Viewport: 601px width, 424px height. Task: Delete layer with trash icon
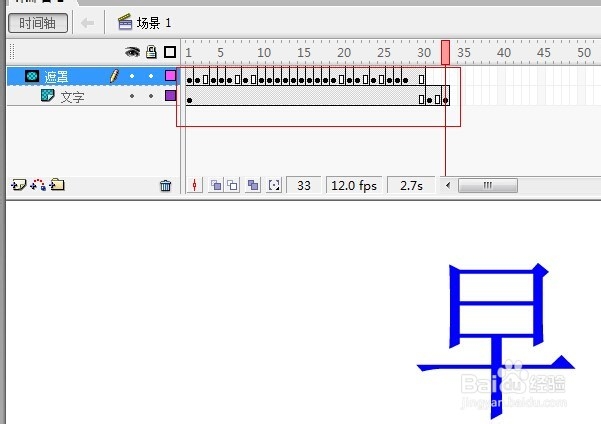click(x=166, y=186)
